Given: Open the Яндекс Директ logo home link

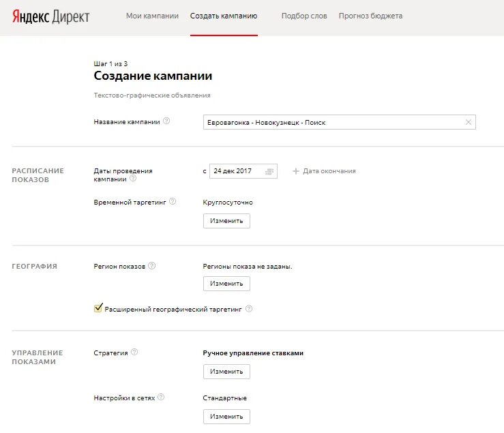Looking at the screenshot, I should 50,16.
